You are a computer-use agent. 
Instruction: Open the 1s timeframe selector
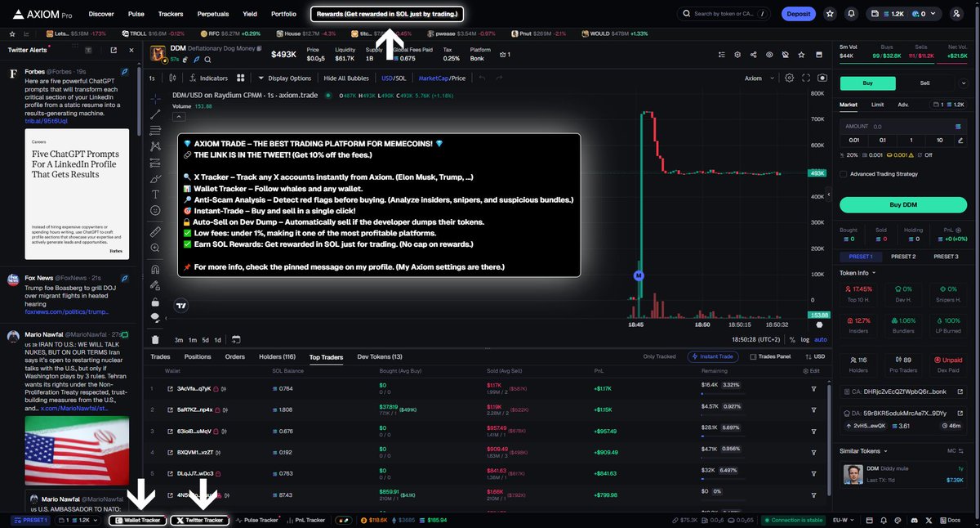click(152, 78)
